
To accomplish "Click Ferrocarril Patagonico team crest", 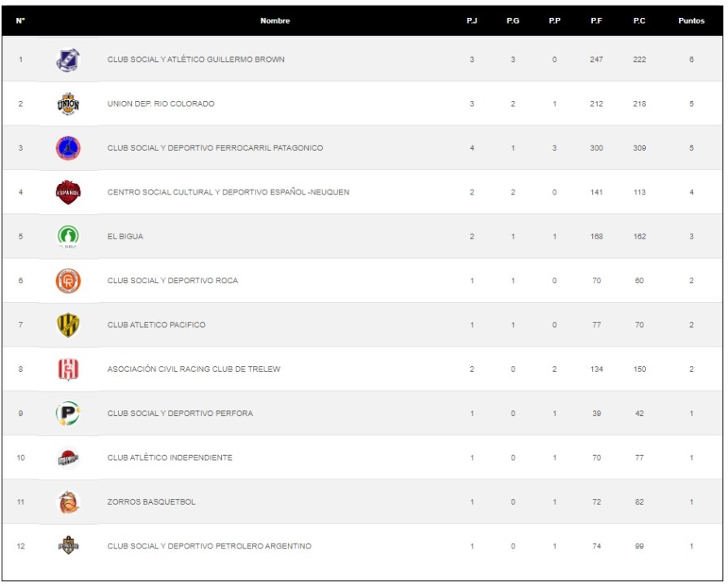I will pos(68,148).
